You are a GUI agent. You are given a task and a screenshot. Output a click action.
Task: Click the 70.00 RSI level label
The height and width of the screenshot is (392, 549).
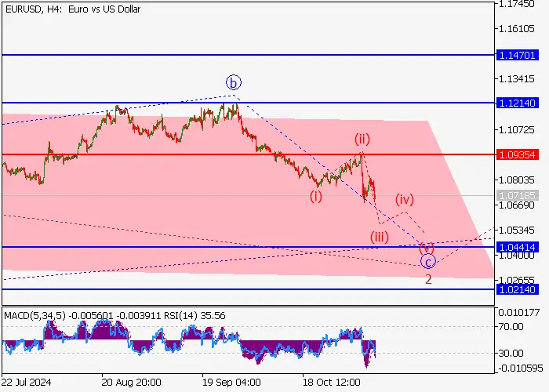[x=511, y=327]
